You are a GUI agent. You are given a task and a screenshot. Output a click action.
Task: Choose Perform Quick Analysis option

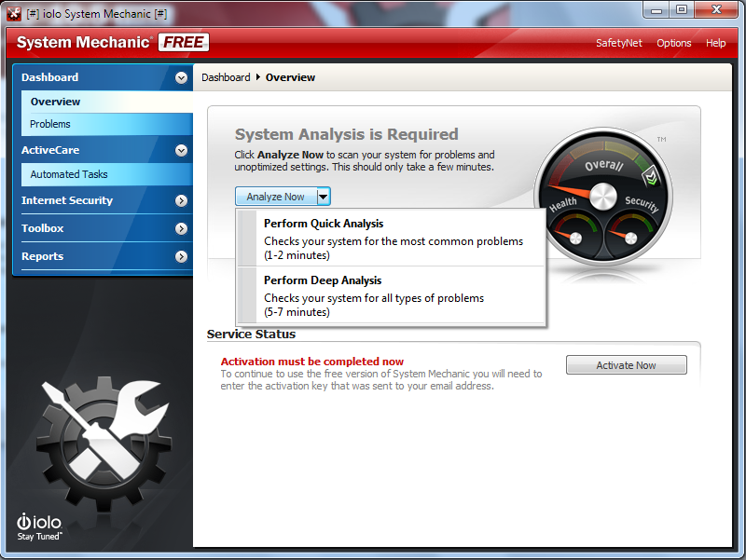[x=391, y=239]
